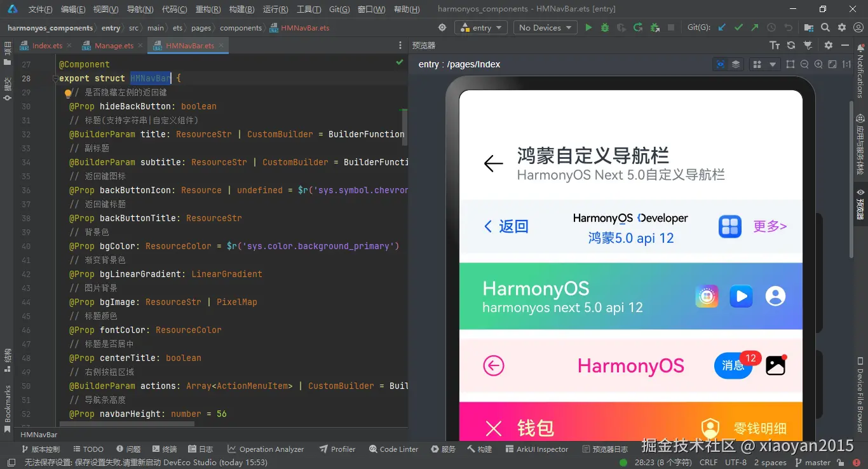Click the fit-to-screen preview icon

pos(832,64)
